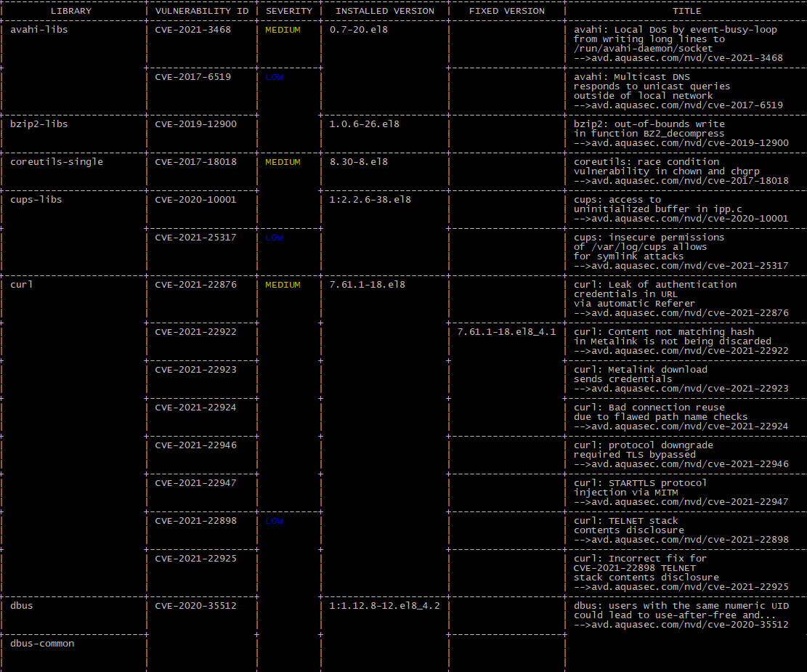807x672 pixels.
Task: Click vulnerability ID CVE-2021-22922
Action: tap(196, 331)
